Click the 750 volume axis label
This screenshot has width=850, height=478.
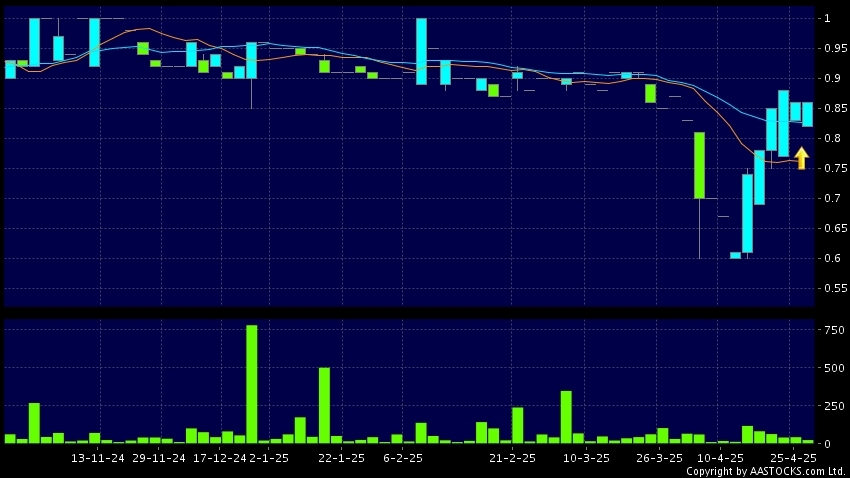834,330
